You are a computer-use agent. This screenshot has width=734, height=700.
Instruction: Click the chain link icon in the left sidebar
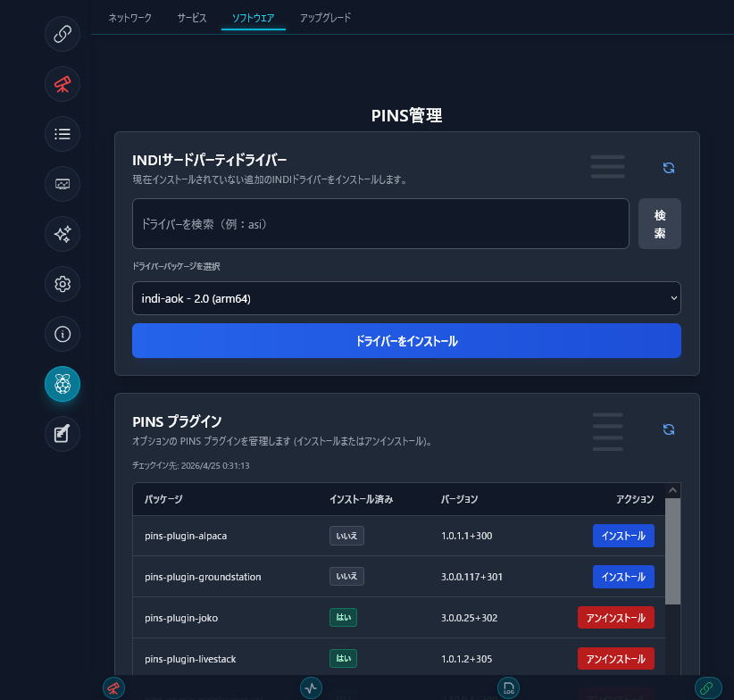(63, 34)
